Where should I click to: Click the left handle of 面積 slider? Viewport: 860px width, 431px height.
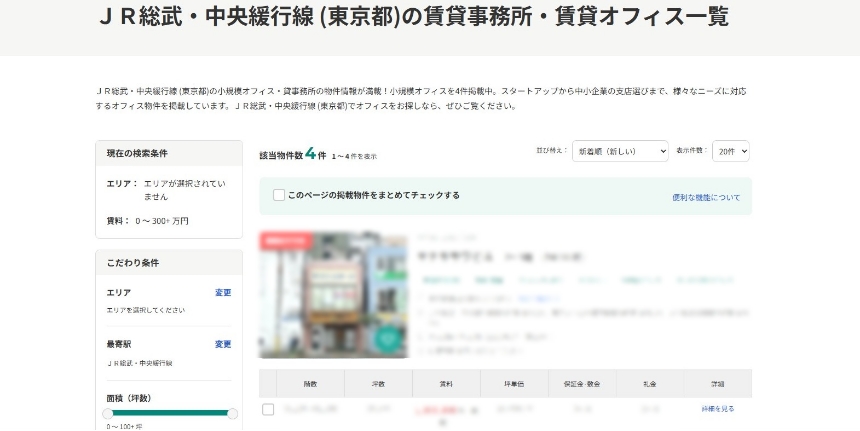pyautogui.click(x=108, y=413)
